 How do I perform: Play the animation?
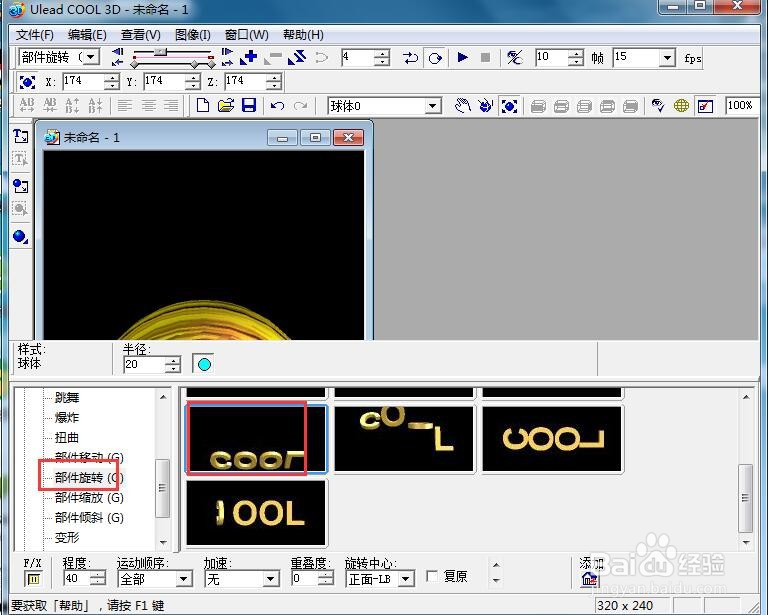pyautogui.click(x=462, y=57)
